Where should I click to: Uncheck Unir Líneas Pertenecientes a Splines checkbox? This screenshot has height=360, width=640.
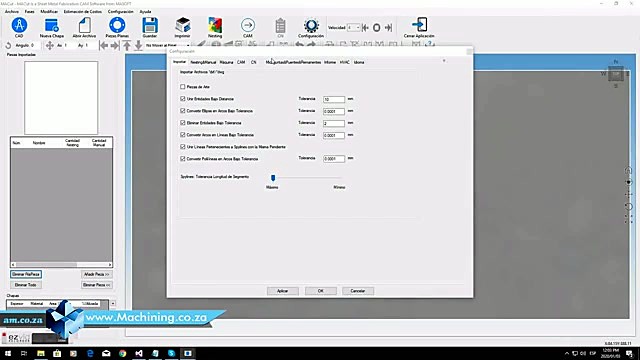(182, 147)
